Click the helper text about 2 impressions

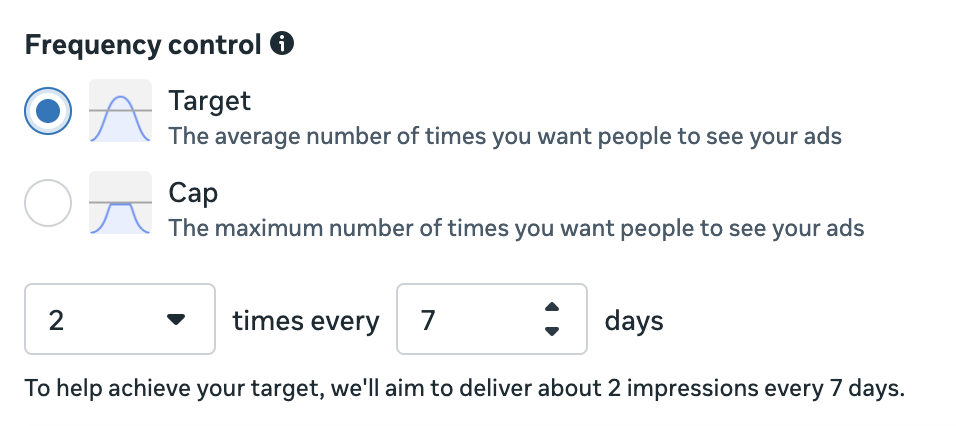[x=464, y=387]
